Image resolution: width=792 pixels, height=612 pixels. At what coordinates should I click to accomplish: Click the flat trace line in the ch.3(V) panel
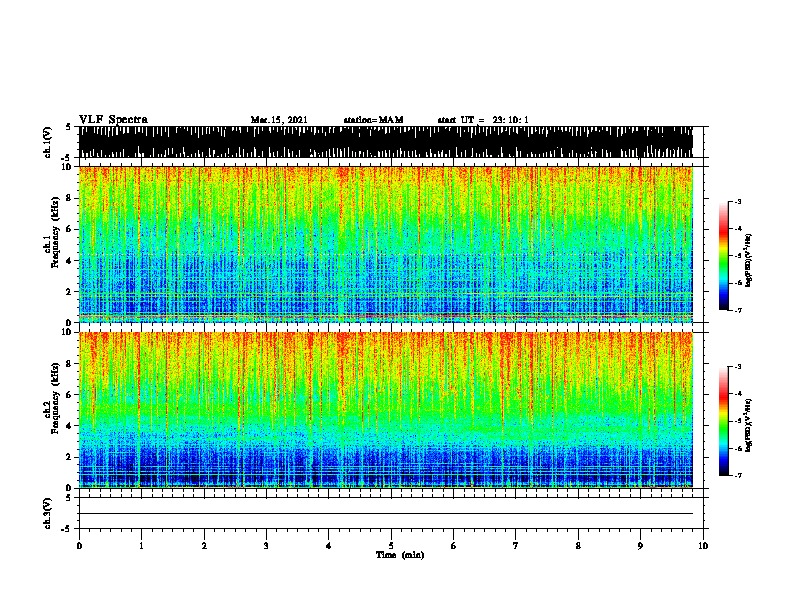click(386, 514)
